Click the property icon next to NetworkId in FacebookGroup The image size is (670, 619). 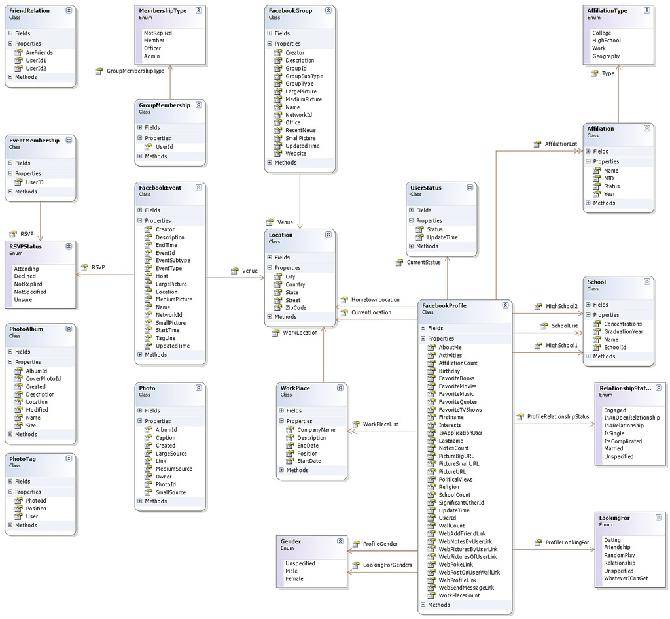point(278,115)
